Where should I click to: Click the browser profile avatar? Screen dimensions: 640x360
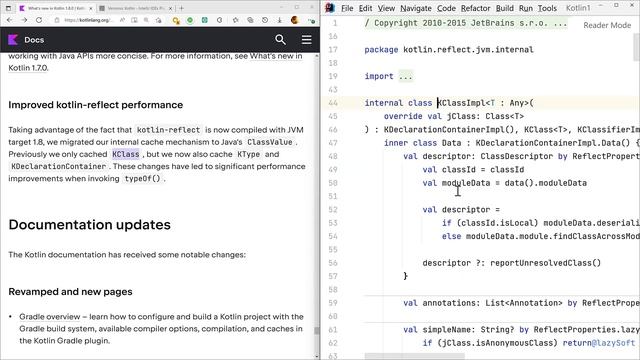click(x=295, y=20)
